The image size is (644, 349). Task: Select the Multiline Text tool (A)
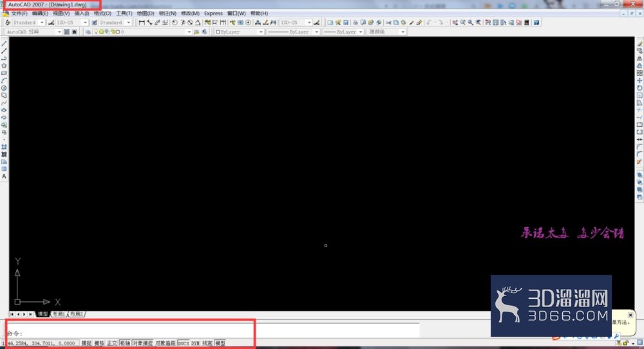[4, 176]
